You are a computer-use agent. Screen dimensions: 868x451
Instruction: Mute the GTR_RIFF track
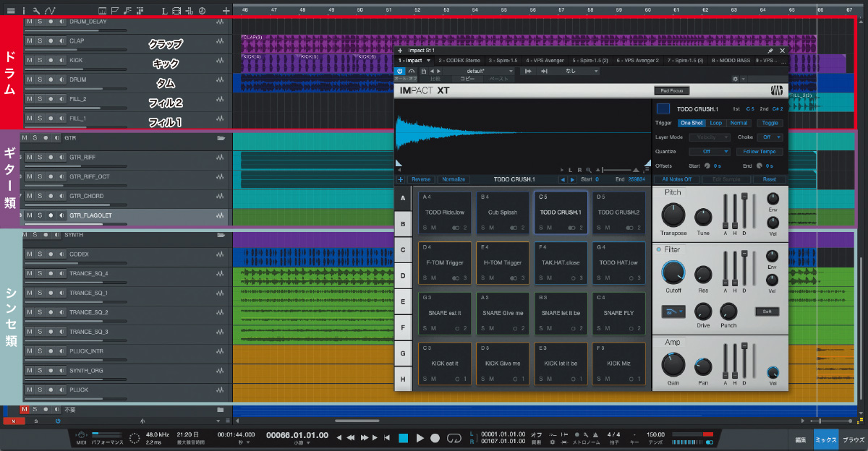tap(30, 157)
